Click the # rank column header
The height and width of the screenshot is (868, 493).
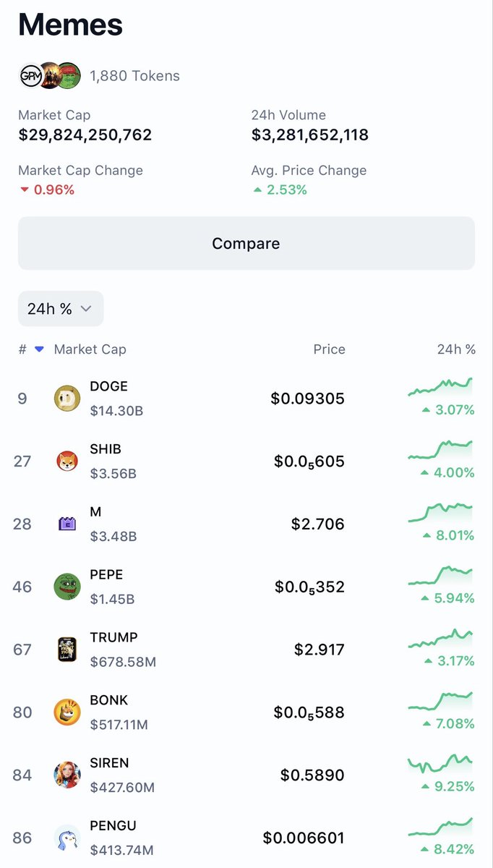tap(22, 350)
